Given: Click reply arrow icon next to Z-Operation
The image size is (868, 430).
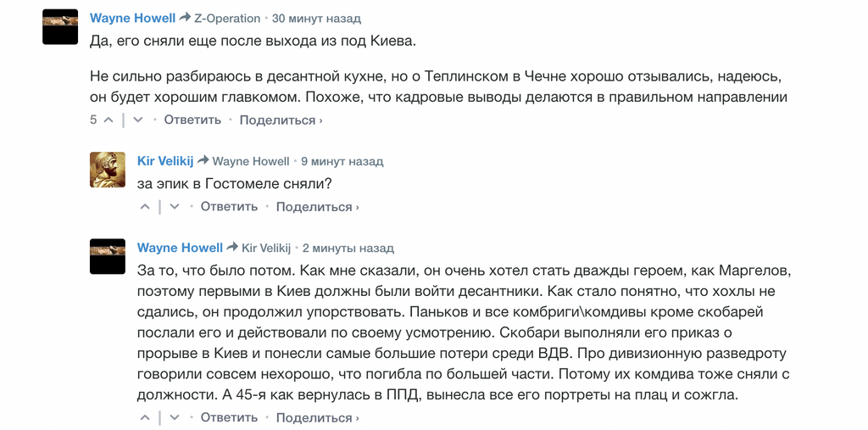Looking at the screenshot, I should (x=185, y=18).
